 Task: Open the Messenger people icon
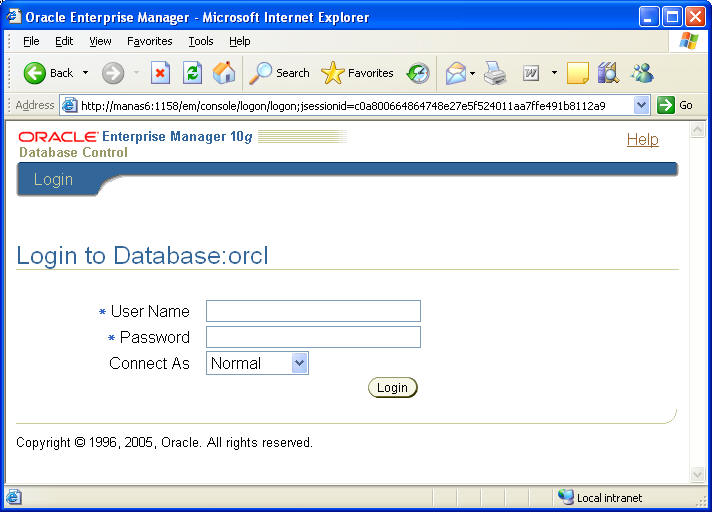click(x=642, y=73)
